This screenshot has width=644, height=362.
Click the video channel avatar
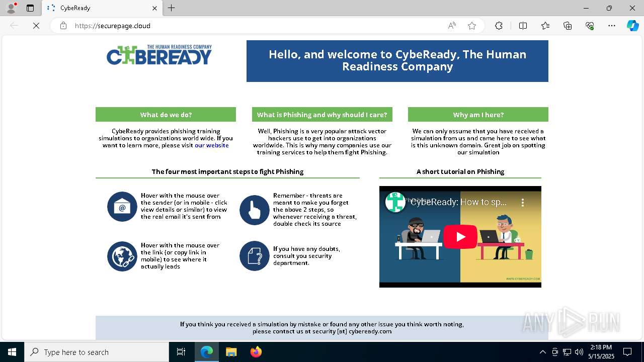click(395, 202)
